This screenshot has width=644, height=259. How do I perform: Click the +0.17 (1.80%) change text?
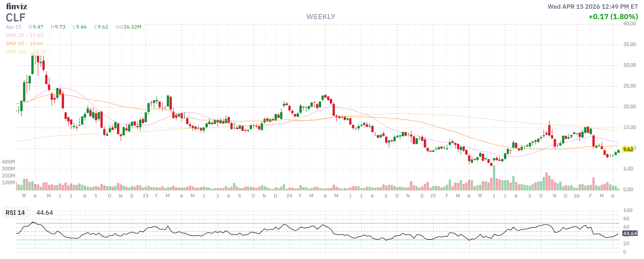(613, 17)
